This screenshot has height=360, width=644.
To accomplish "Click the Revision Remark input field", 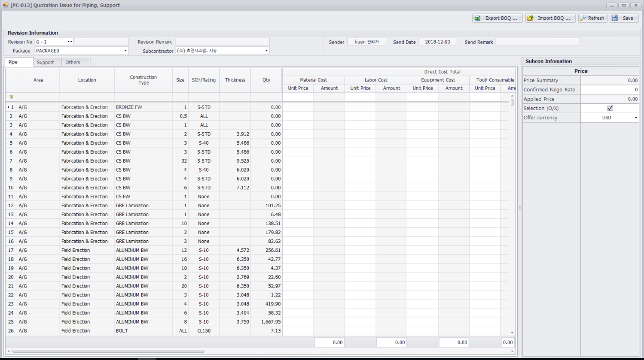I will [x=223, y=42].
